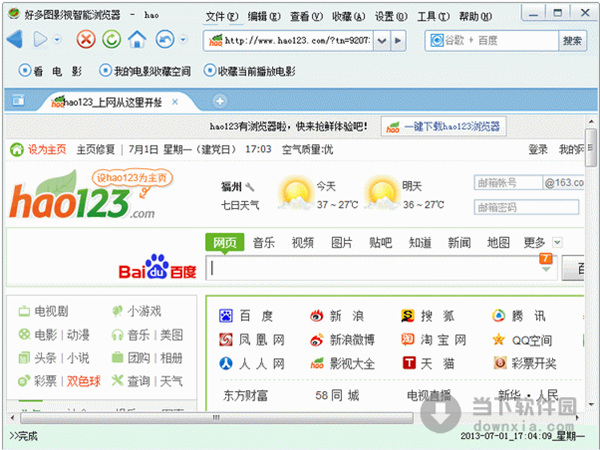Screen dimensions: 600x450
Task: Click 一键下载hao123浏览器 button
Action: [x=443, y=126]
